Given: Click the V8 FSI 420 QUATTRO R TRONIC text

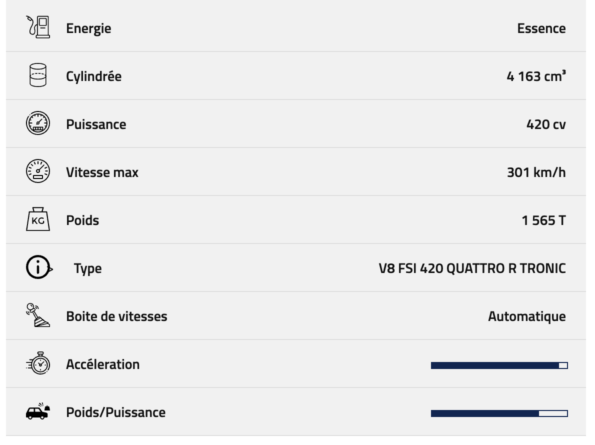Looking at the screenshot, I should click(x=472, y=269).
